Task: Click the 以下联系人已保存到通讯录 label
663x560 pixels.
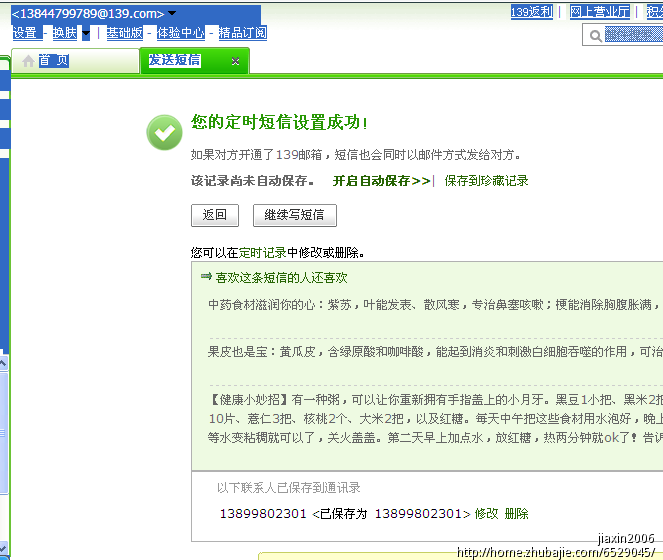Action: [289, 488]
